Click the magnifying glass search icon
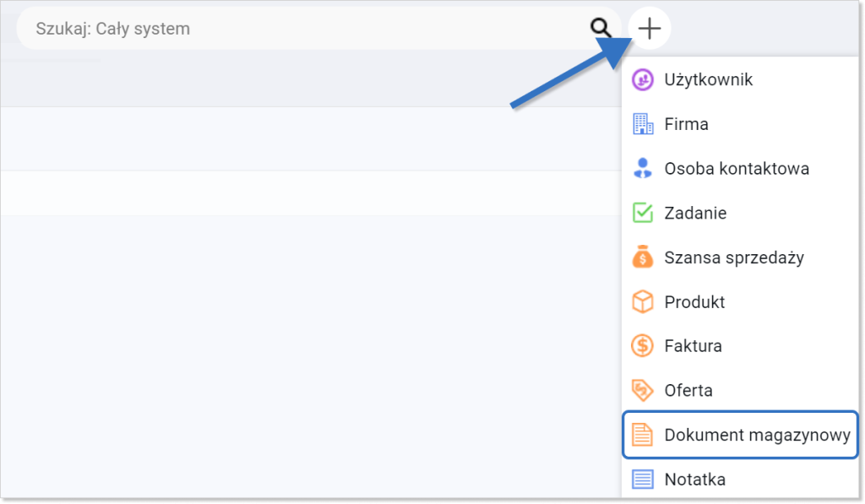 pos(601,28)
